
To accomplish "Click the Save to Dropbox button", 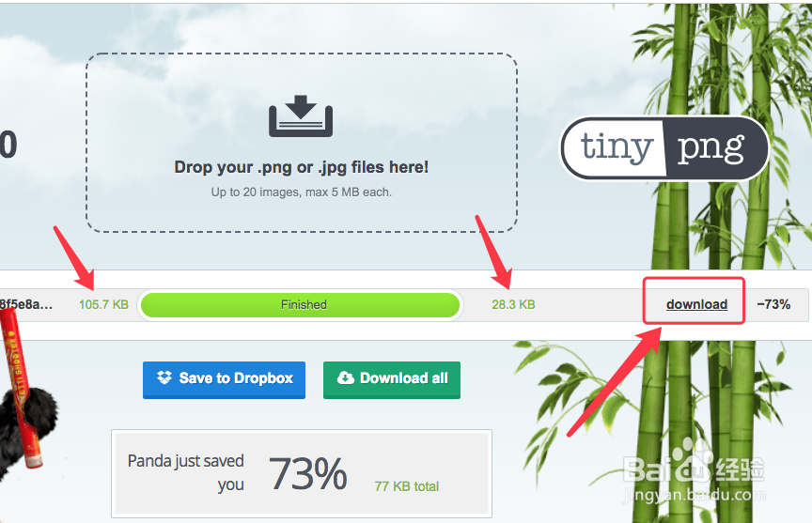I will point(225,379).
